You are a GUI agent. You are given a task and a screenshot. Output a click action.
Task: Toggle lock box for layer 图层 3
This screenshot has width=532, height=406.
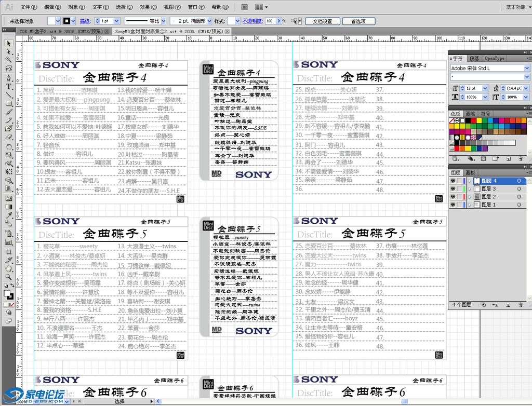459,188
